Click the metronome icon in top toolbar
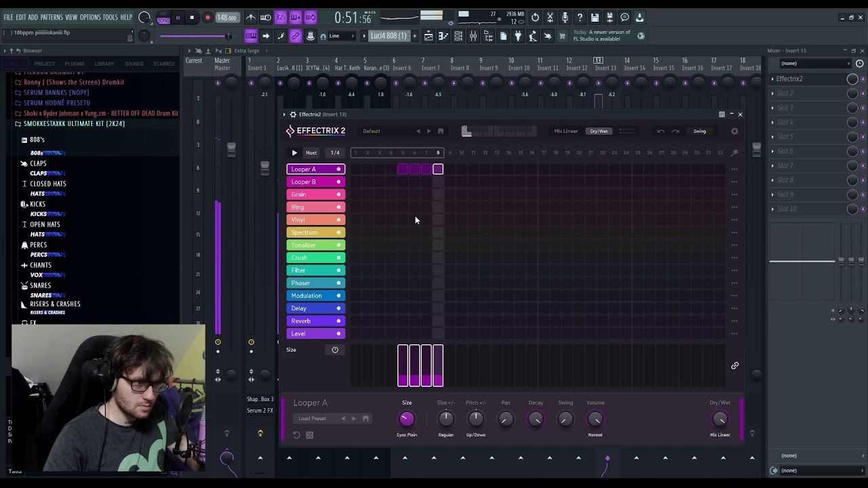 251,18
